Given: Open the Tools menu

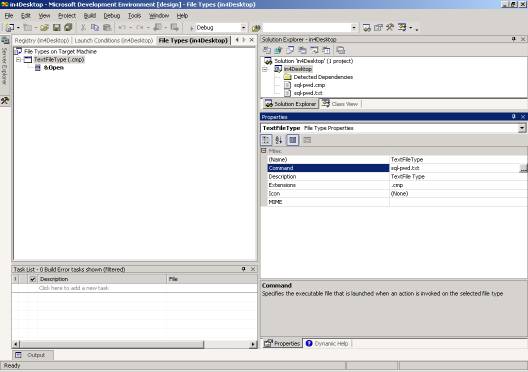Looking at the screenshot, I should coord(134,16).
